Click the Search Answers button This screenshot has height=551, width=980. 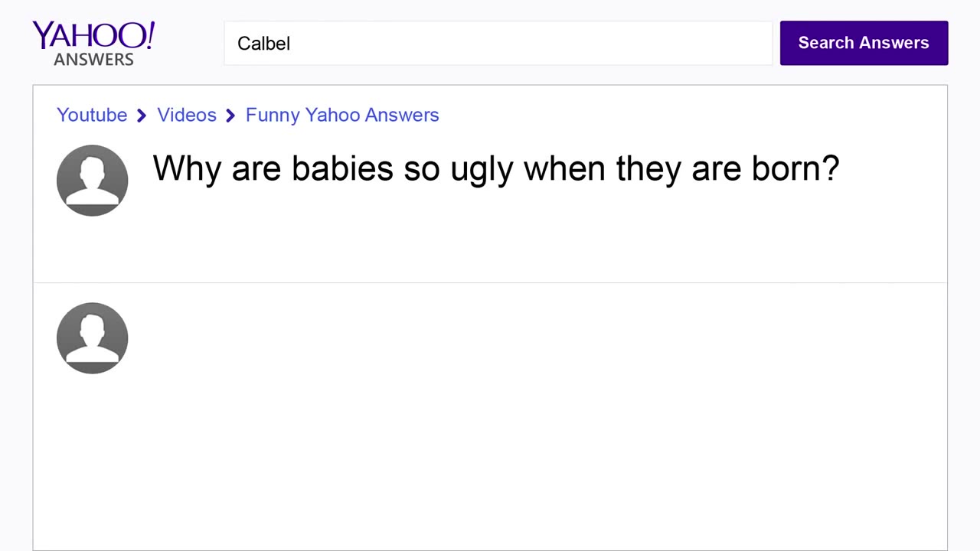click(x=864, y=43)
